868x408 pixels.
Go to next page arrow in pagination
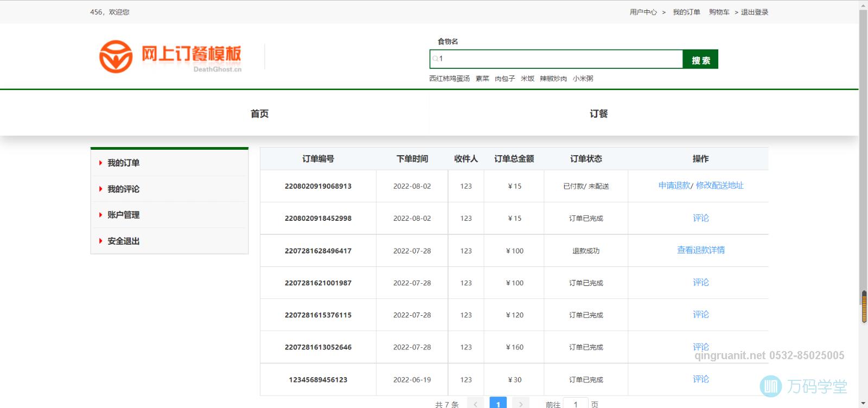point(520,404)
